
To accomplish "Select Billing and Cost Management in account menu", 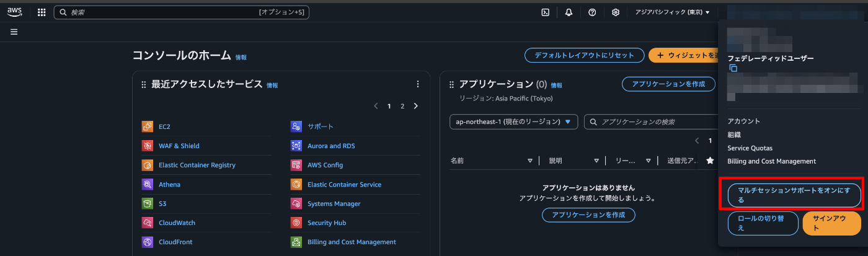I will 772,161.
